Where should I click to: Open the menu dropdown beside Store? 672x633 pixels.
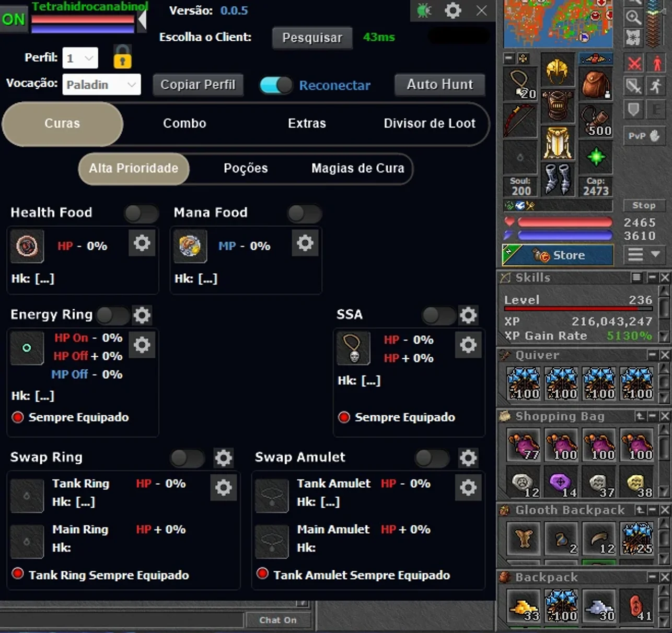tap(643, 255)
